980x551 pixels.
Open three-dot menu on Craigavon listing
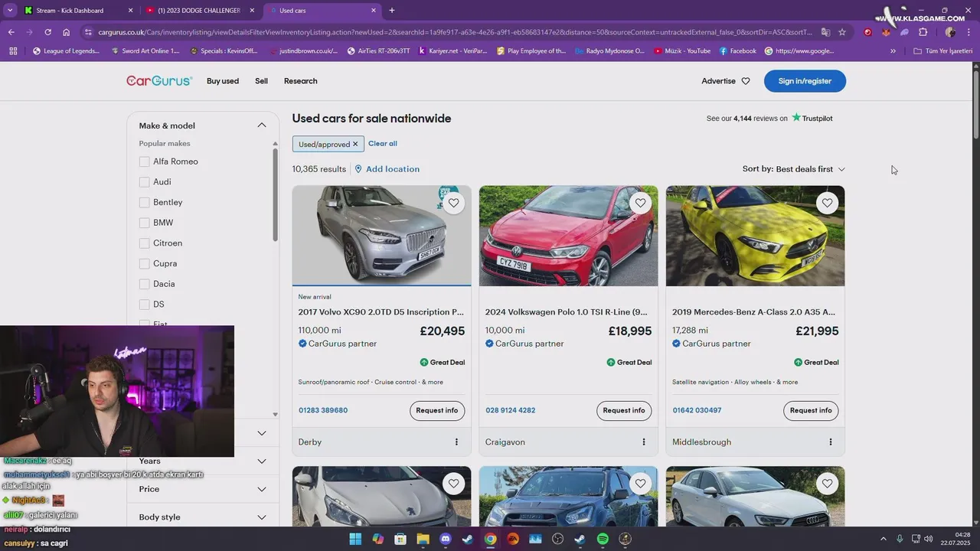pos(643,442)
